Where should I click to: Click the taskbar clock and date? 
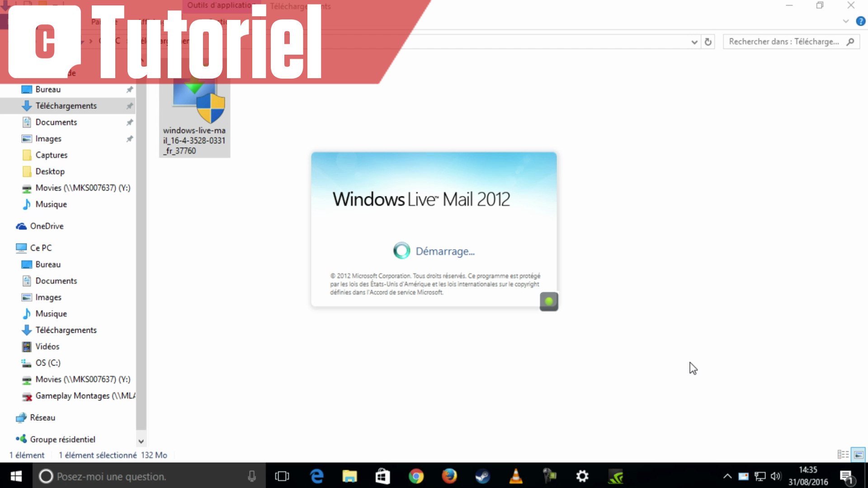(x=808, y=476)
